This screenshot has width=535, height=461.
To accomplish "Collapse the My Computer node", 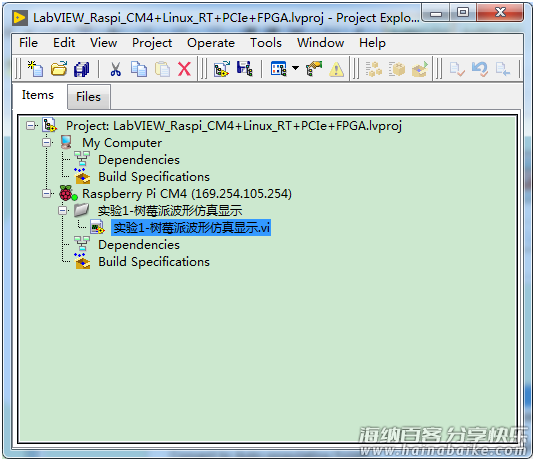I will pyautogui.click(x=46, y=143).
